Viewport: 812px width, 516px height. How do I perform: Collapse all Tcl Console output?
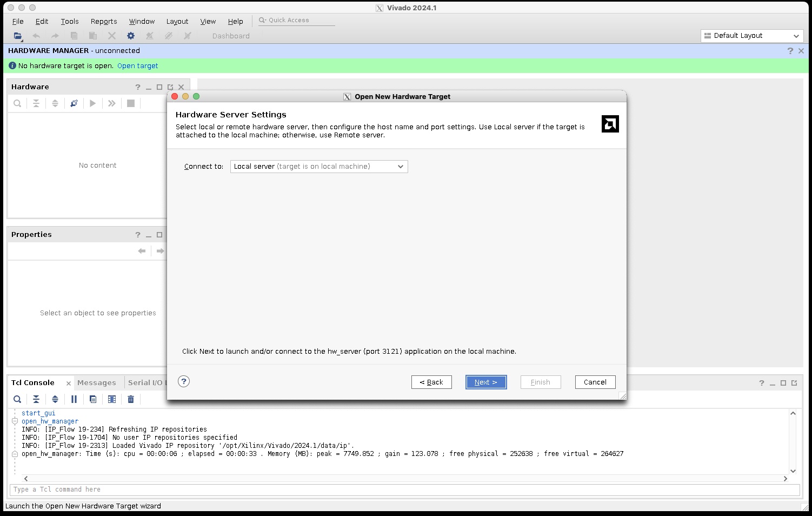36,399
